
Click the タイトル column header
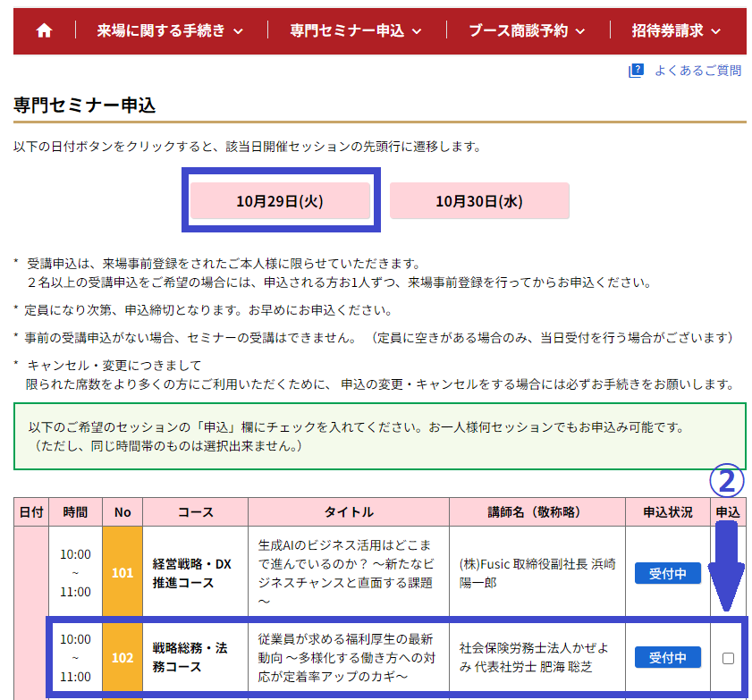349,512
